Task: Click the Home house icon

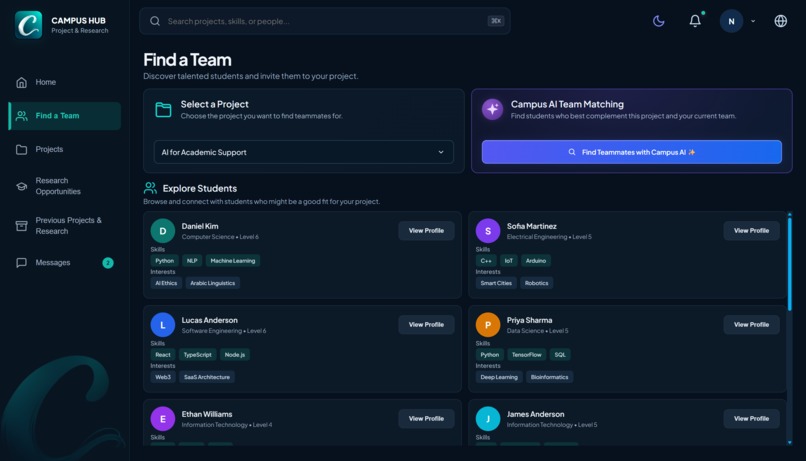Action: pos(22,82)
